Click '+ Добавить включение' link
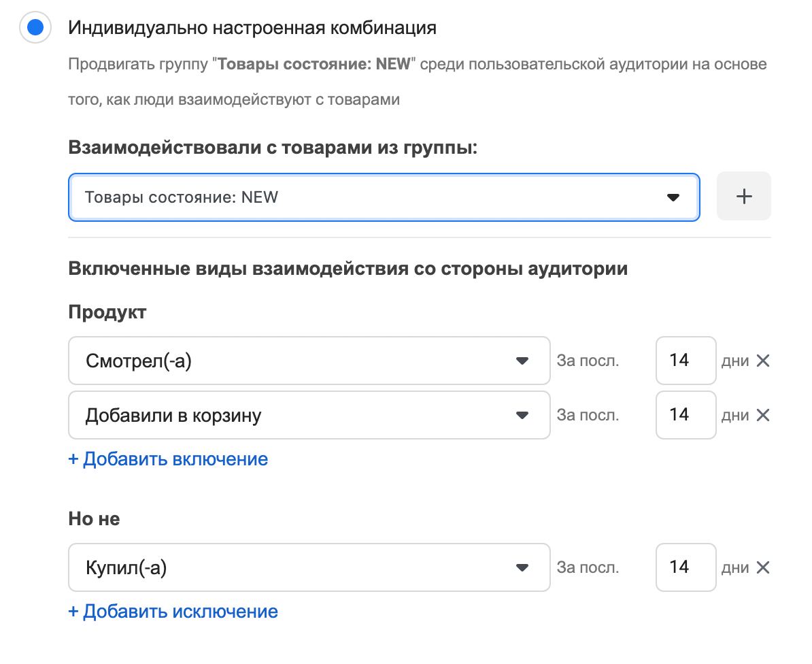Image resolution: width=812 pixels, height=664 pixels. [x=168, y=459]
